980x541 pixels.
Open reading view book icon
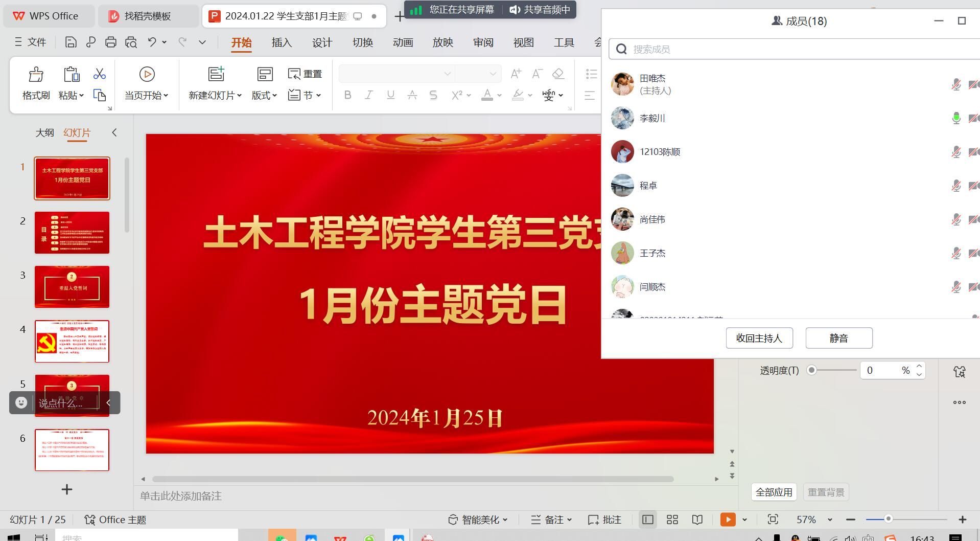pos(697,520)
